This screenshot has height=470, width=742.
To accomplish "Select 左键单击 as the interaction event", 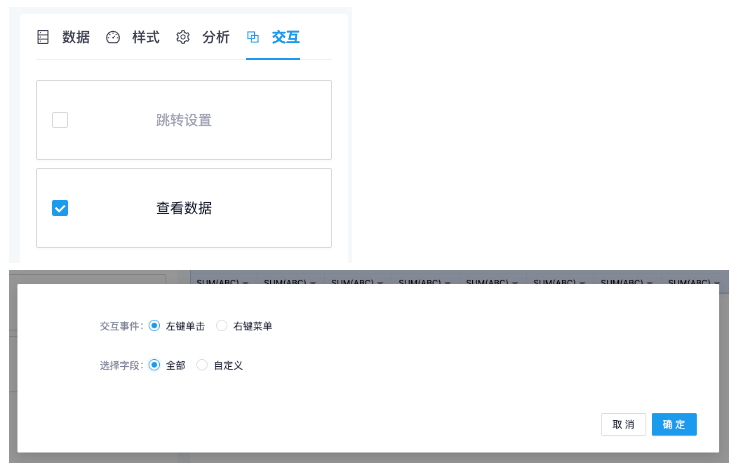I will click(x=154, y=326).
